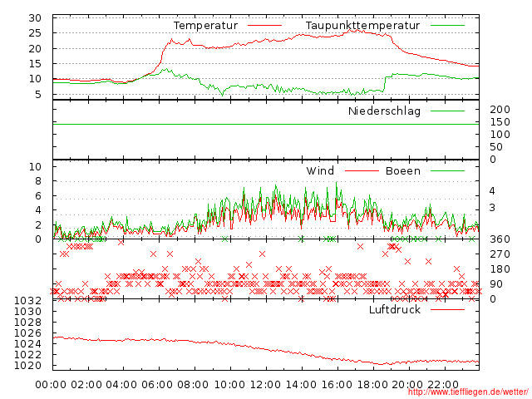Click the 00:00 time axis label

[51, 385]
